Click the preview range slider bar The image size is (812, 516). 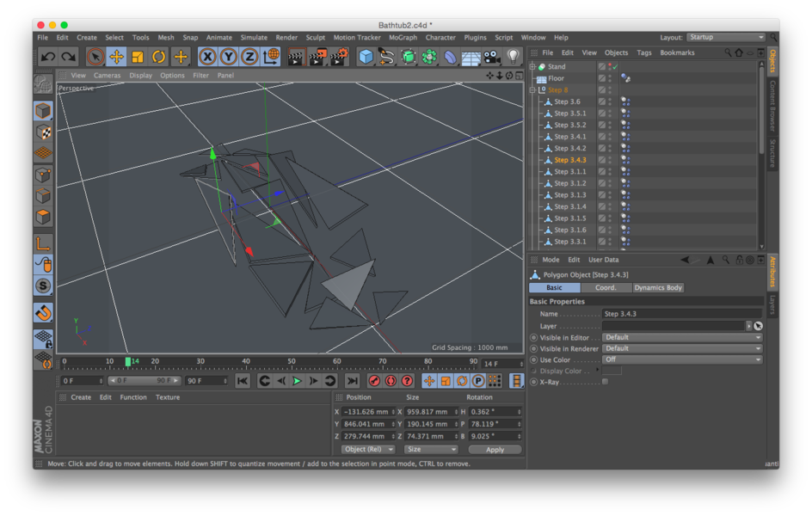(x=145, y=381)
